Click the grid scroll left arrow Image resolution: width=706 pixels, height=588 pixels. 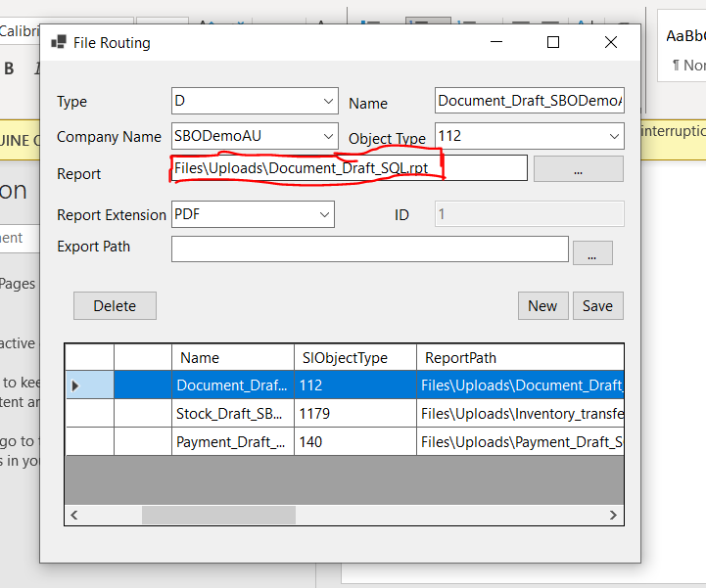(x=74, y=515)
